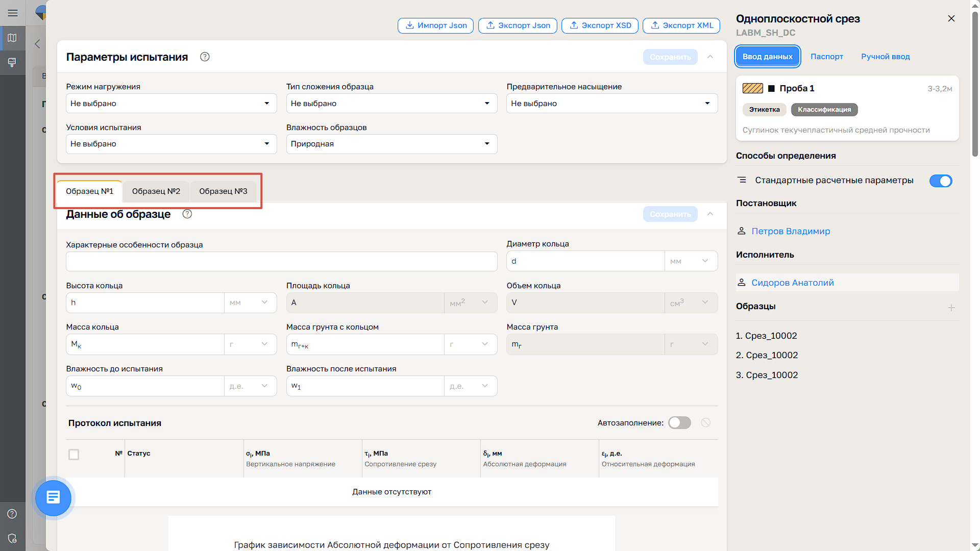
Task: Click the back arrow icon
Action: click(x=37, y=44)
